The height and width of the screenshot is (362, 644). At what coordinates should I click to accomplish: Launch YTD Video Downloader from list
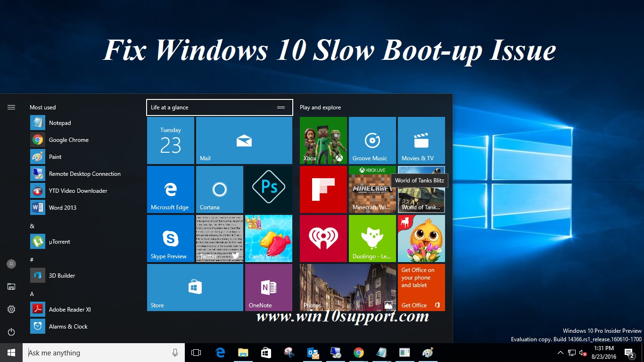(x=85, y=191)
